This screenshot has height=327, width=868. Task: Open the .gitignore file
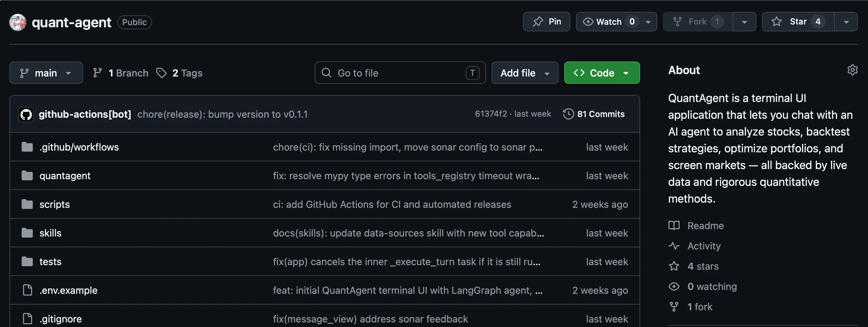(61, 319)
